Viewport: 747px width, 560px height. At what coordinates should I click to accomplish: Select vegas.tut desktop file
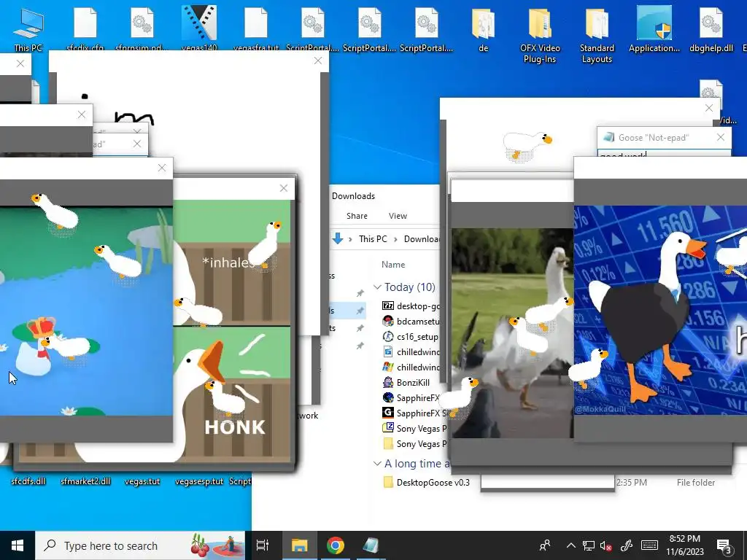coord(142,481)
